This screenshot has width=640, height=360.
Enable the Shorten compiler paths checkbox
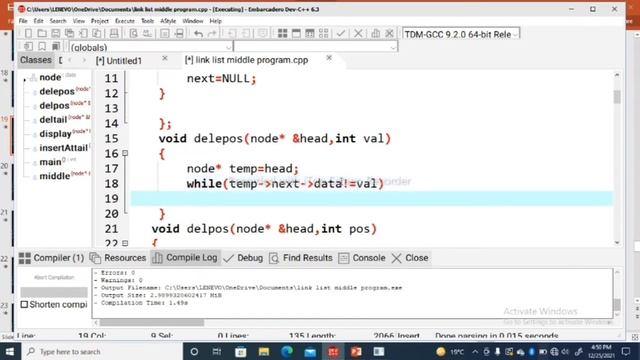pyautogui.click(x=24, y=304)
